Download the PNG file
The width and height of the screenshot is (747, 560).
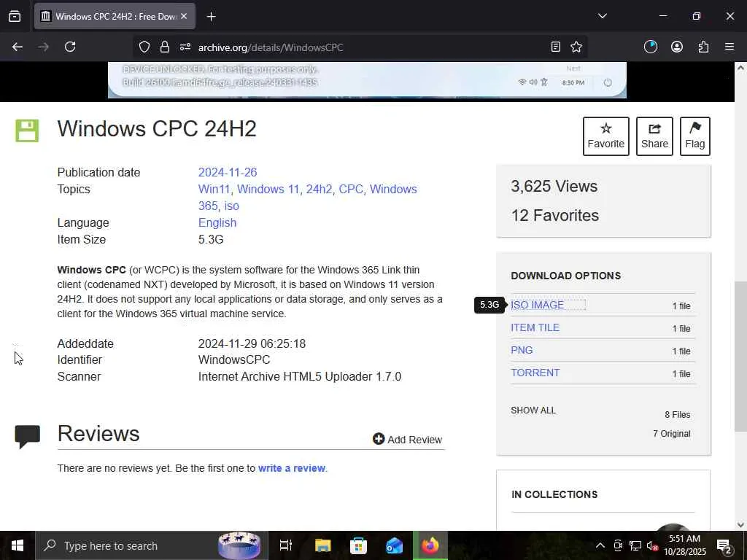point(522,350)
